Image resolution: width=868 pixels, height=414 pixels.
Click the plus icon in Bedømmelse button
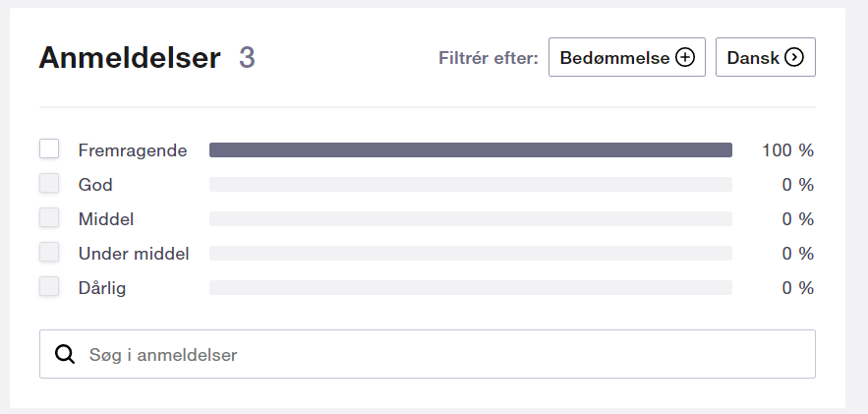[684, 58]
